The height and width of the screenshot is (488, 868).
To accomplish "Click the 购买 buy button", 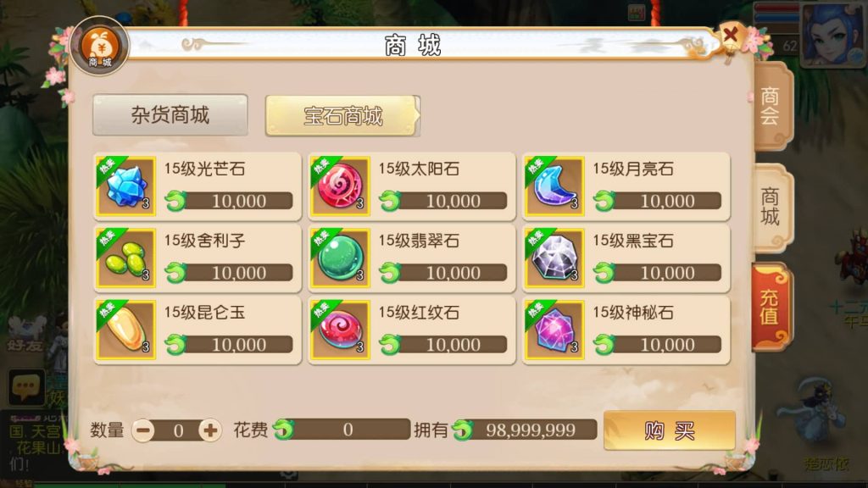I will 670,430.
